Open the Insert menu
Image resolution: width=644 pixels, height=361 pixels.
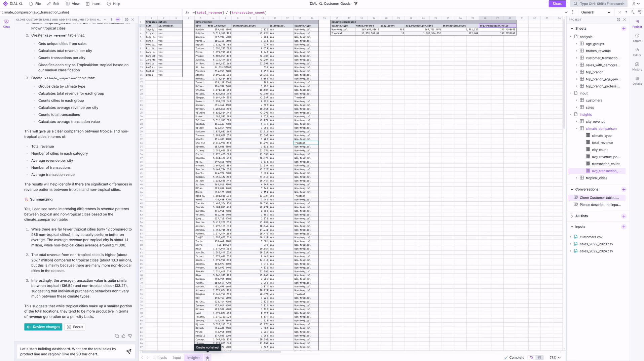click(x=93, y=4)
